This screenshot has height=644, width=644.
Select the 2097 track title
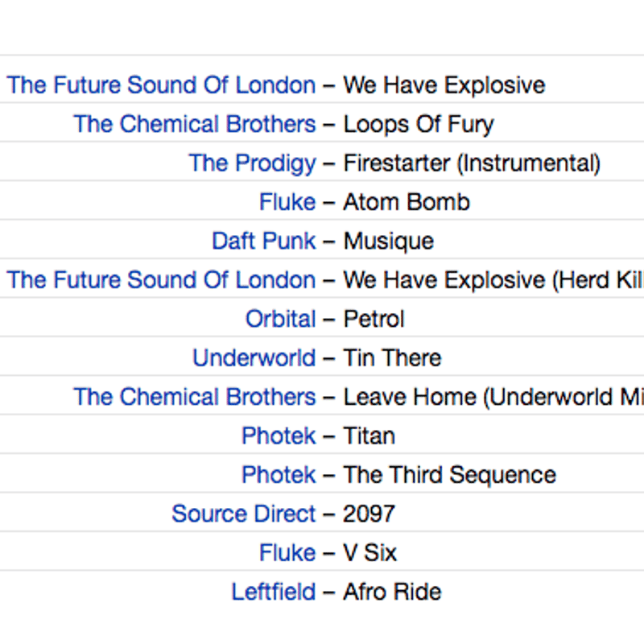click(369, 514)
